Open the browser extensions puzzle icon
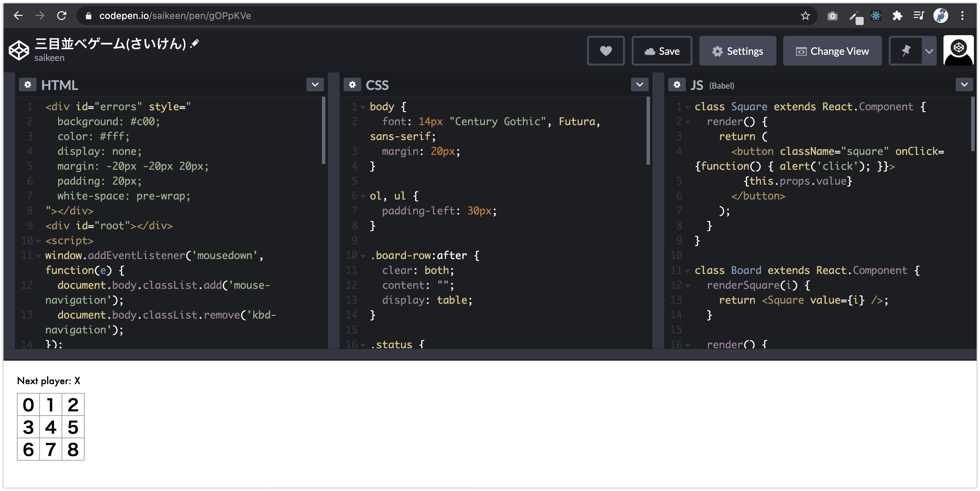Image resolution: width=980 pixels, height=491 pixels. click(897, 16)
